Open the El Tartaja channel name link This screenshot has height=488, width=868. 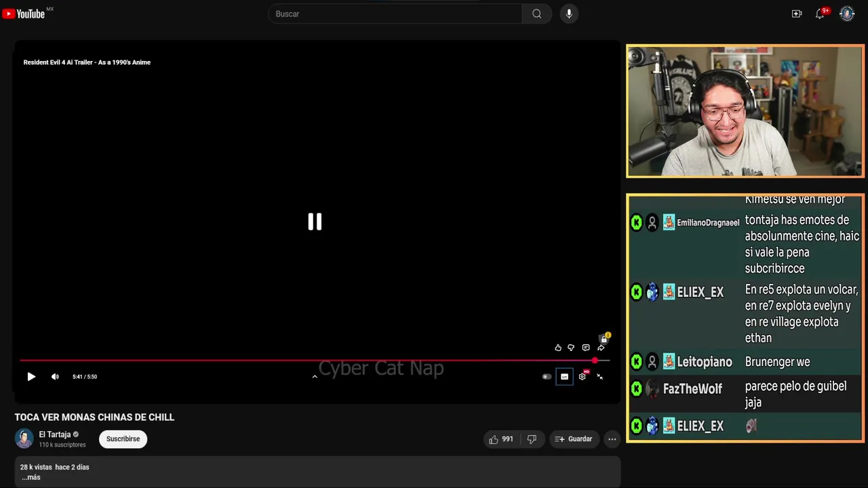pyautogui.click(x=55, y=434)
